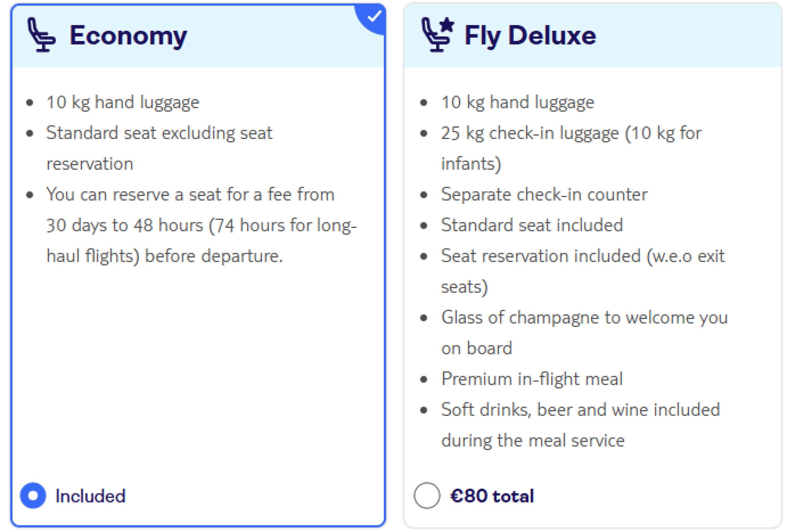Click the €80 total price label
The image size is (787, 532).
492,496
